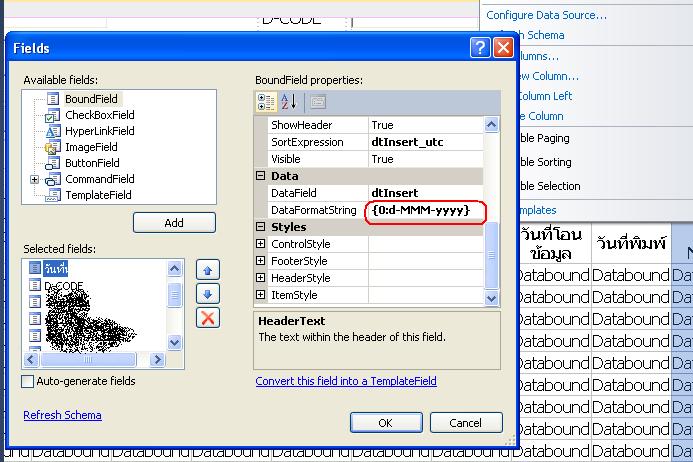Image resolution: width=693 pixels, height=462 pixels.
Task: Collapse the Data property category
Action: (x=261, y=176)
